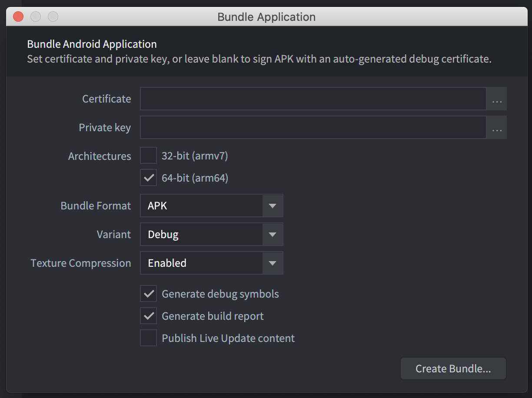
Task: Open the Variant Debug dropdown
Action: tap(212, 234)
